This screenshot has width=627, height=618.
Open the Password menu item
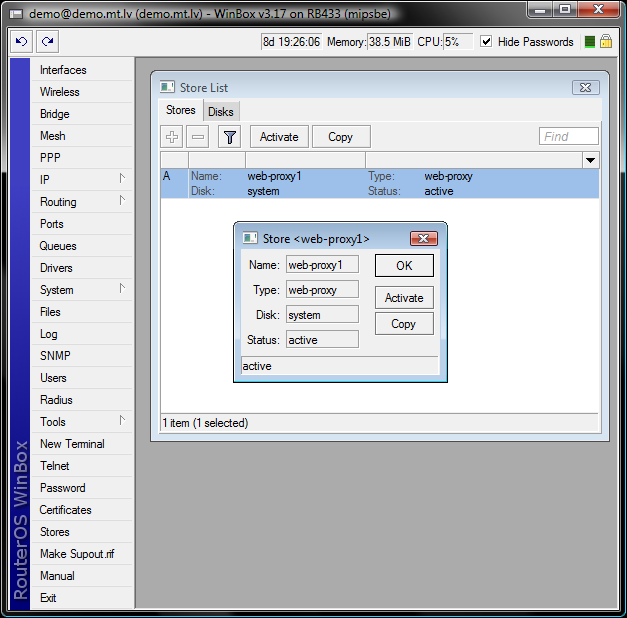pos(82,488)
